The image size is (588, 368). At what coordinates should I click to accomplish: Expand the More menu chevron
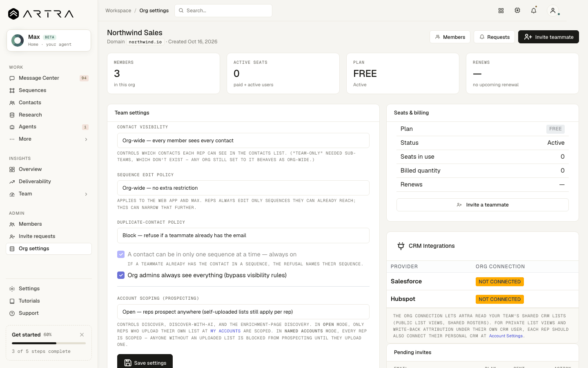click(86, 139)
